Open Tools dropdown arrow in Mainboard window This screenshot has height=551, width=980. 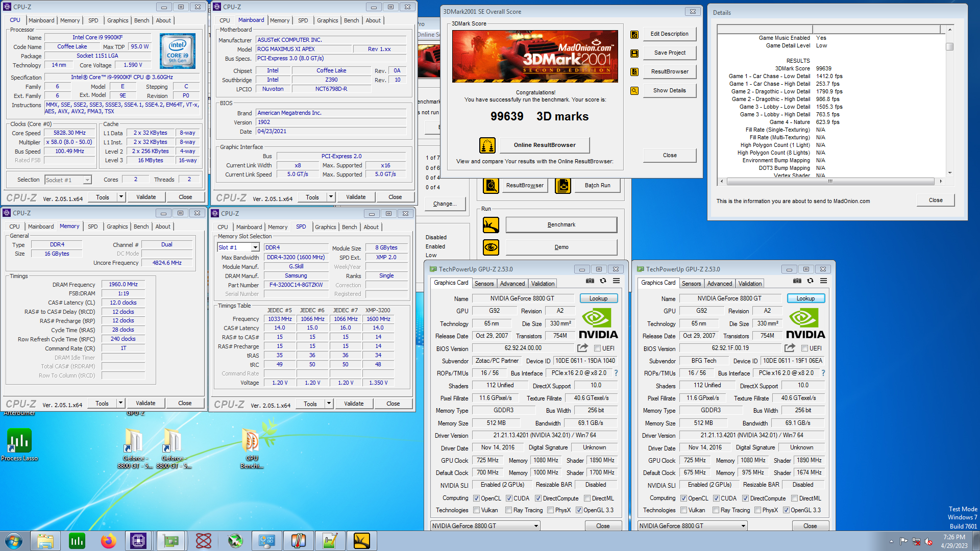[x=331, y=197]
